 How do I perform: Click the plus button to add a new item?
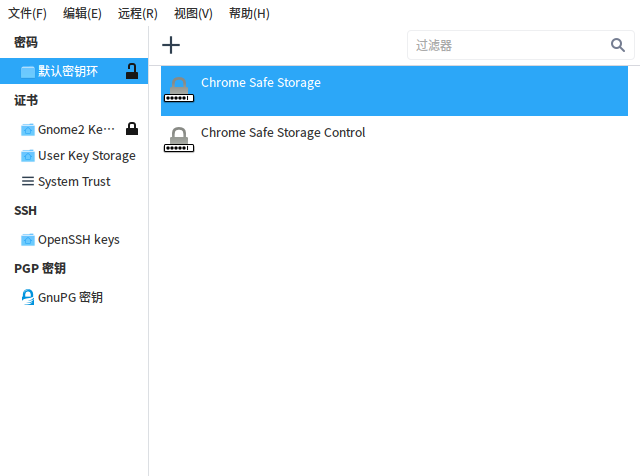(x=171, y=45)
